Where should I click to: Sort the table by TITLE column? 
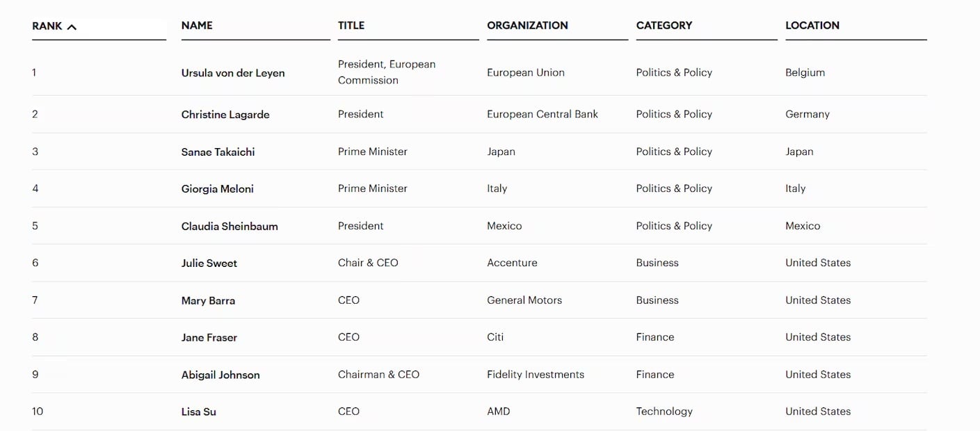(x=351, y=25)
